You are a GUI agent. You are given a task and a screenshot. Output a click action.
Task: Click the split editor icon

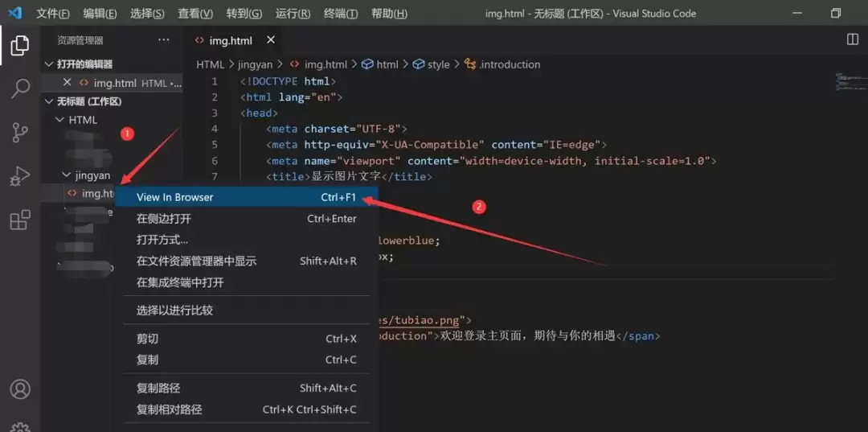[853, 39]
